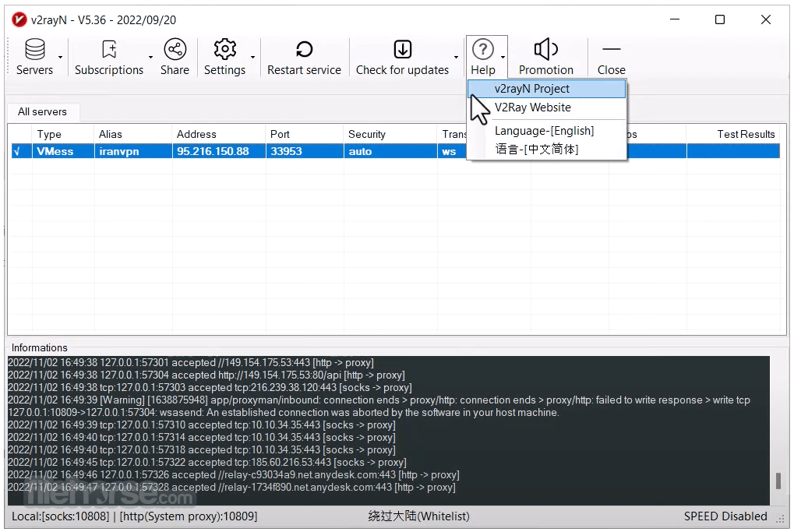The height and width of the screenshot is (532, 794).
Task: Choose Language-[English] menu option
Action: [x=547, y=131]
